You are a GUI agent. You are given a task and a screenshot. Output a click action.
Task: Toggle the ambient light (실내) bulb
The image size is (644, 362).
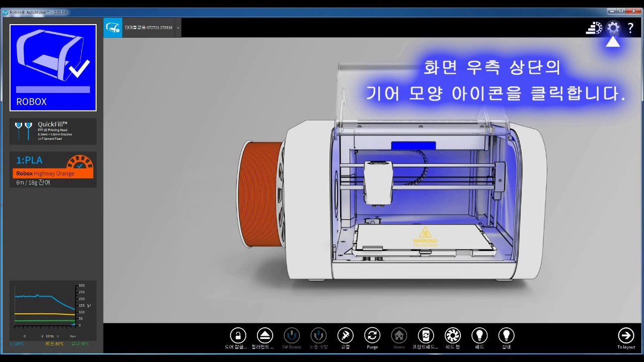[x=506, y=335]
